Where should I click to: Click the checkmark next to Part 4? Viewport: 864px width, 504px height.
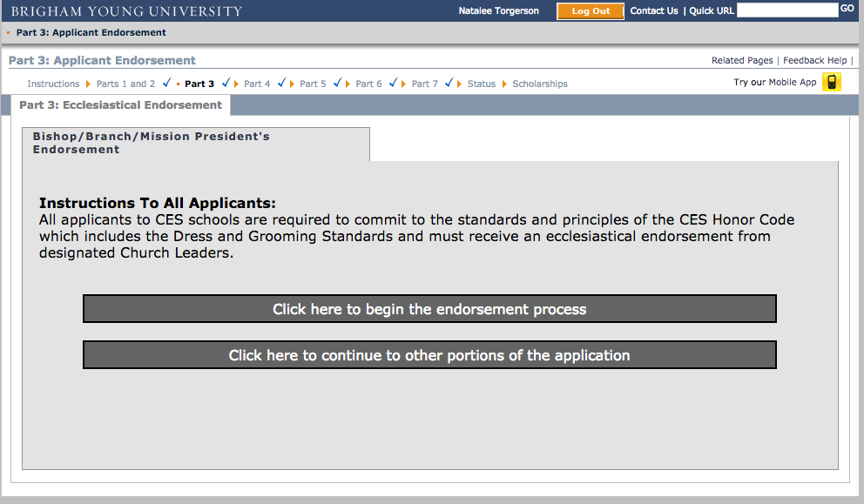281,83
